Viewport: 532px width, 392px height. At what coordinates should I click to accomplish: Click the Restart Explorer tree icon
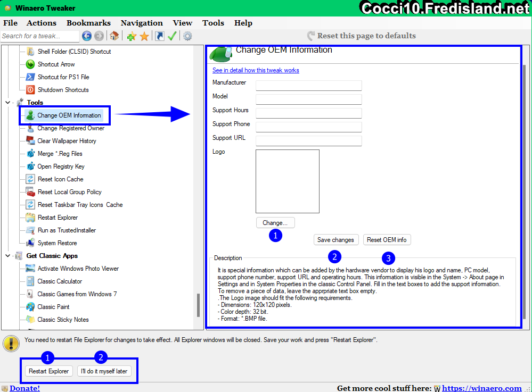point(30,218)
